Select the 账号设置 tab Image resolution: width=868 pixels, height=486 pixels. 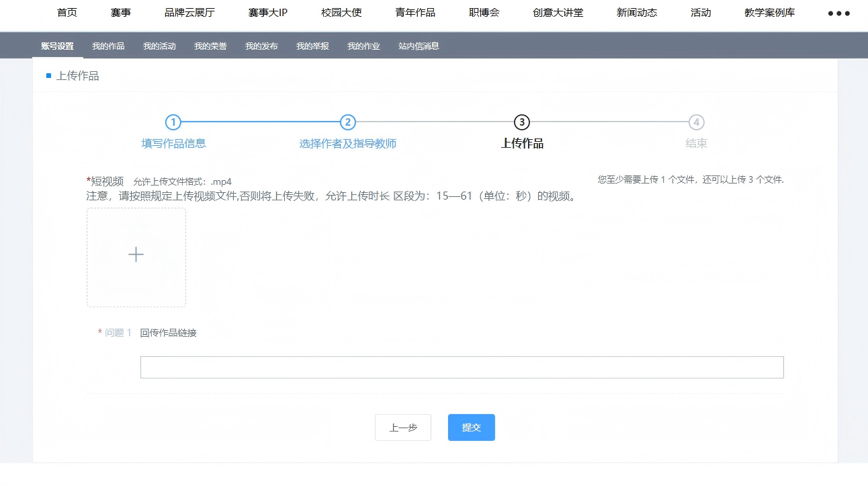[57, 46]
